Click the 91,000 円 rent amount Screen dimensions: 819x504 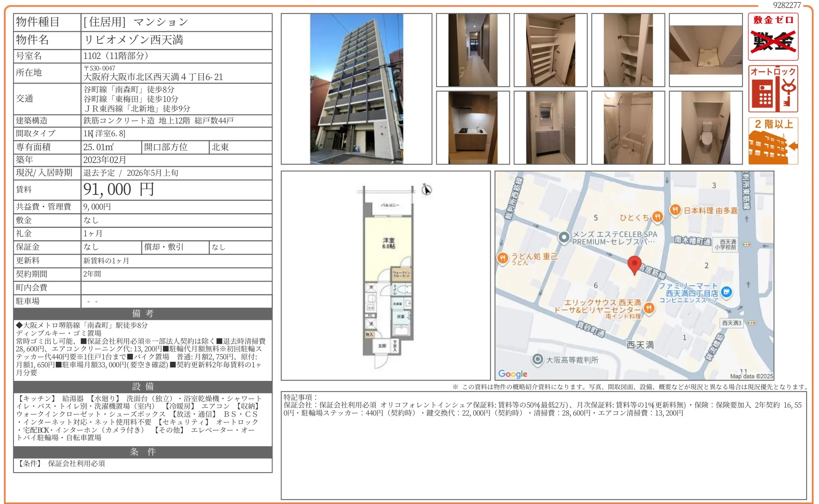coord(118,190)
